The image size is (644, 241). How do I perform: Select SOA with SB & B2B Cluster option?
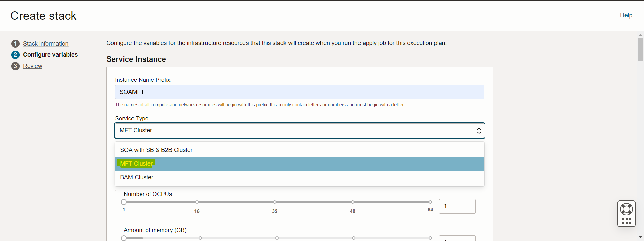[x=156, y=150]
